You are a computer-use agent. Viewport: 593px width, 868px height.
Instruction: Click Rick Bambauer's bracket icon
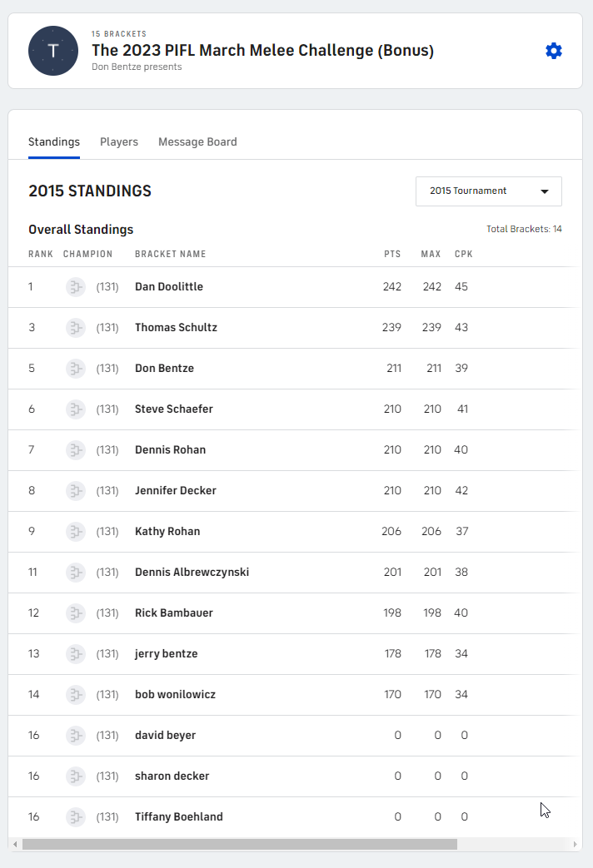click(x=76, y=613)
